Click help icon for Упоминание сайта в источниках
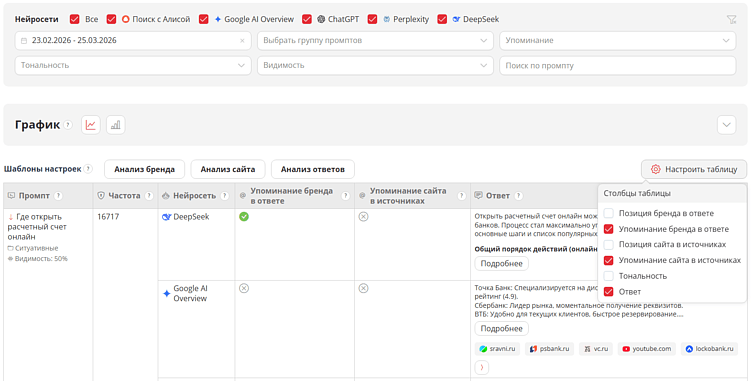Image resolution: width=751 pixels, height=381 pixels. [x=461, y=196]
